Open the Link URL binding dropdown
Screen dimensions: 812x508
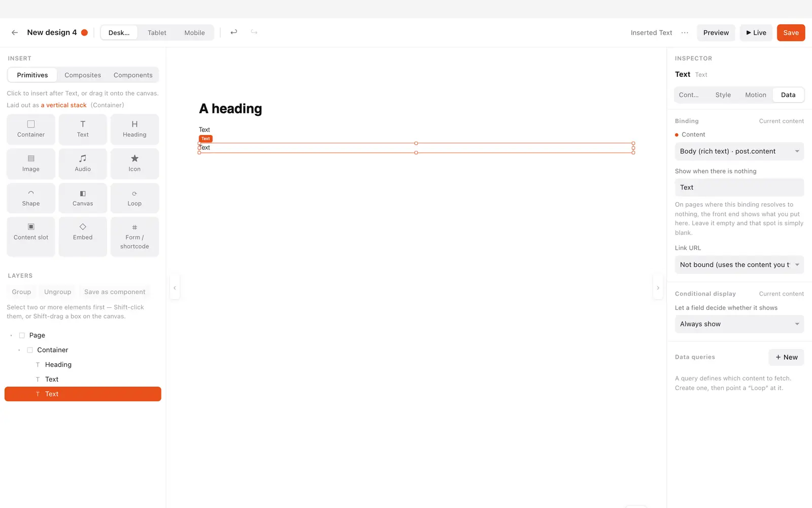[x=739, y=265]
